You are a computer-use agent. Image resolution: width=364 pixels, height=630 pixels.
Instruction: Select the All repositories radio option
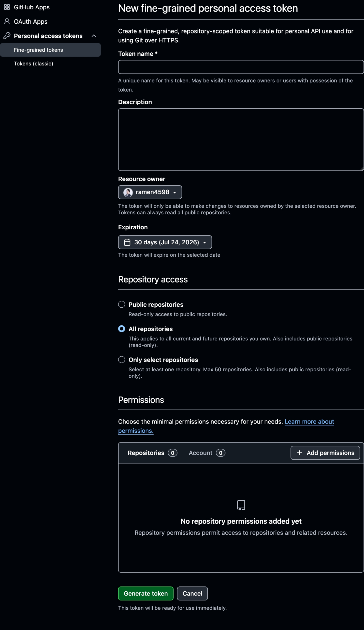(x=122, y=329)
